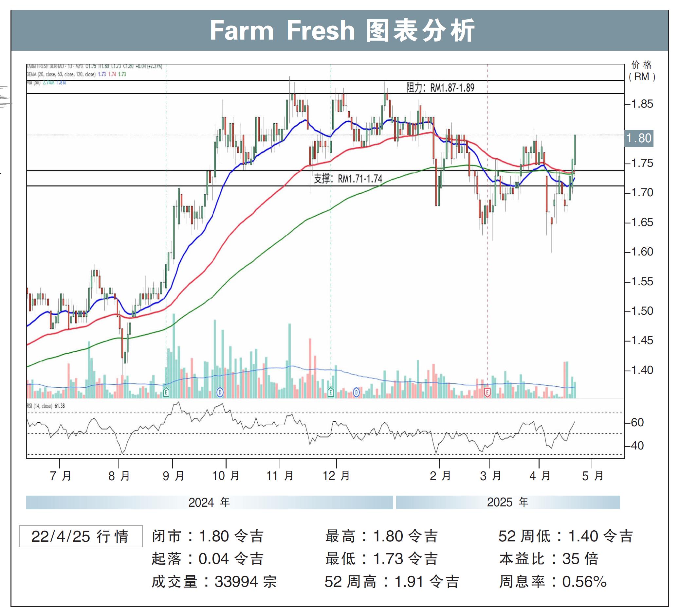The image size is (680, 616).
Task: Click the 最低:1.73 令吉 day low
Action: click(x=381, y=559)
